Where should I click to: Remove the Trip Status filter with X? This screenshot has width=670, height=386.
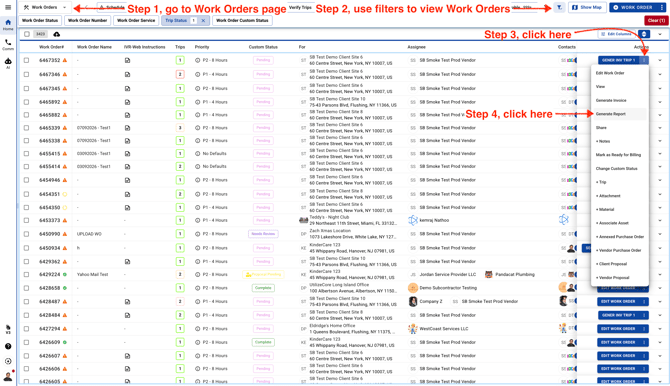tap(203, 21)
